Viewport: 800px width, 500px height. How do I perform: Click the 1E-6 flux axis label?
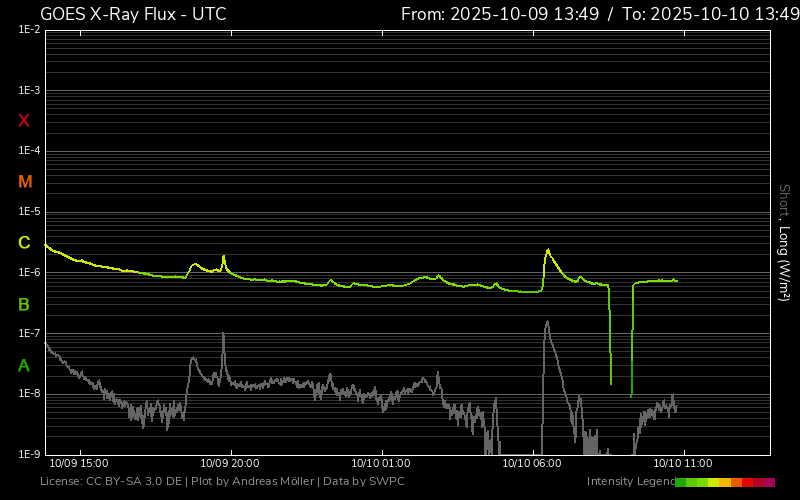coord(29,273)
